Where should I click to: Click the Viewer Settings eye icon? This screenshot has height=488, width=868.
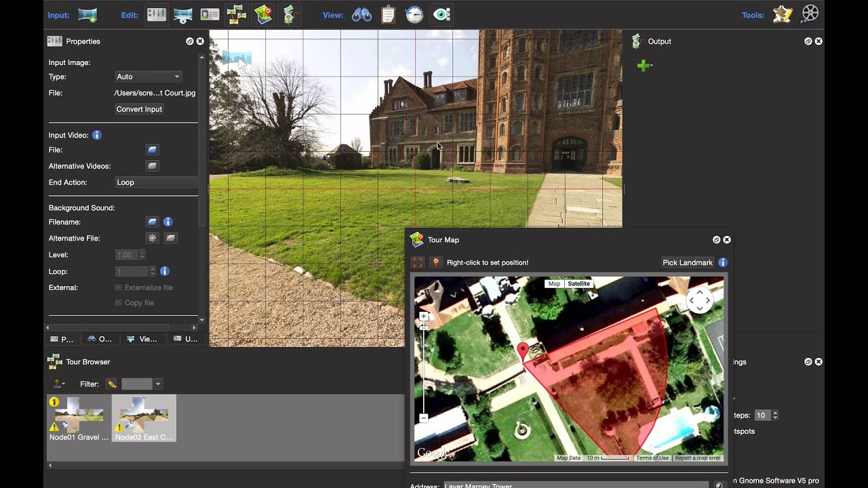click(441, 14)
